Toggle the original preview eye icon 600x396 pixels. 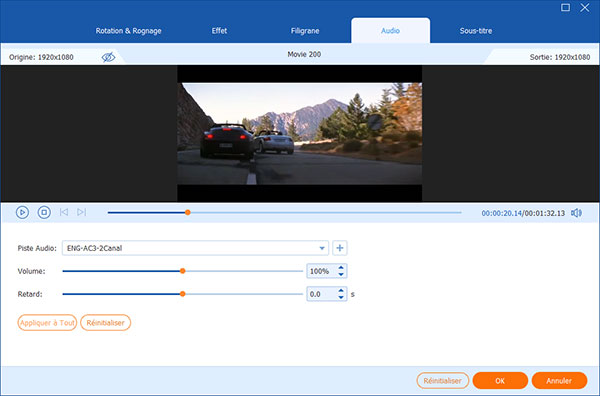(x=108, y=57)
